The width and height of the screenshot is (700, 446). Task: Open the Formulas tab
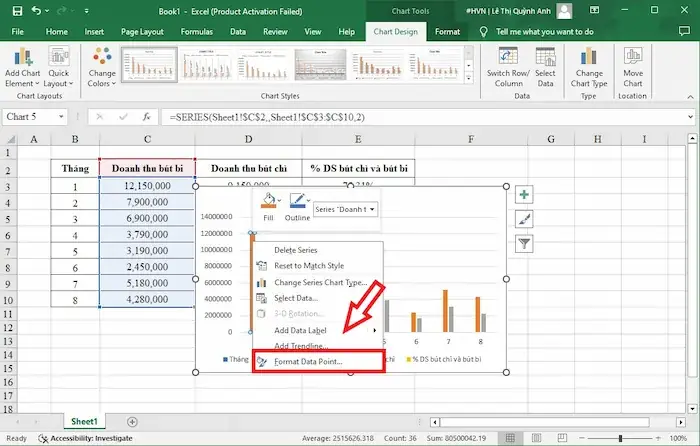click(x=196, y=32)
